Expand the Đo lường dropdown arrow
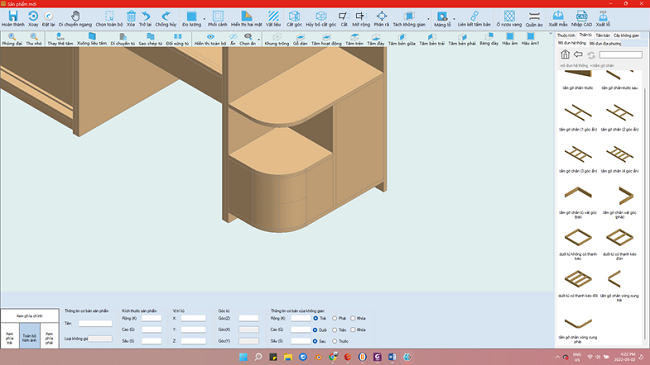Image resolution: width=650 pixels, height=365 pixels. (x=204, y=19)
